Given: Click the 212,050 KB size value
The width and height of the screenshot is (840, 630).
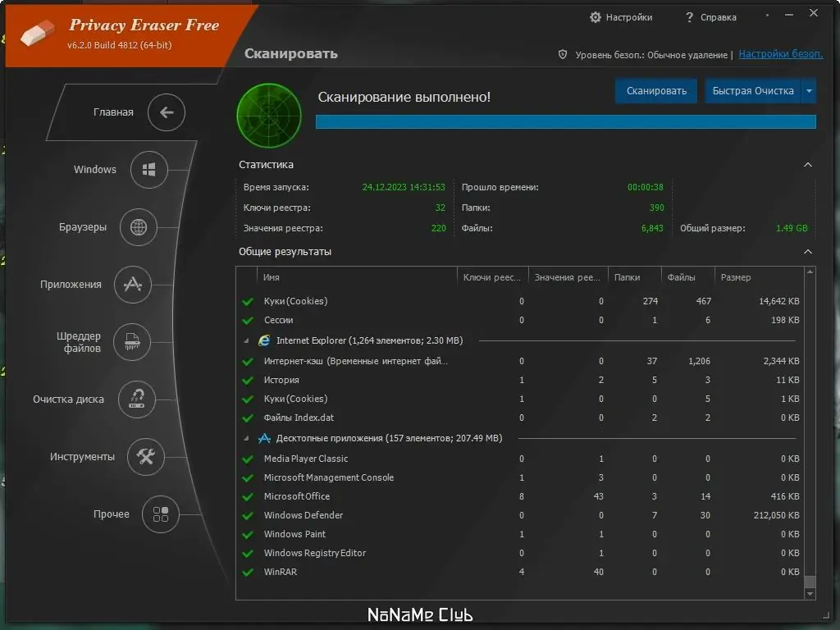Looking at the screenshot, I should point(776,515).
